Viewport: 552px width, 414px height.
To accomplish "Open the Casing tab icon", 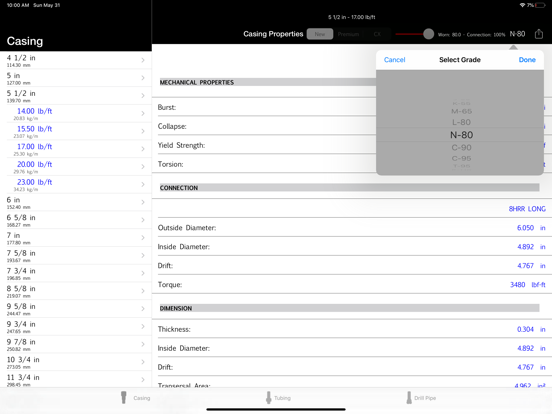I will tap(124, 397).
